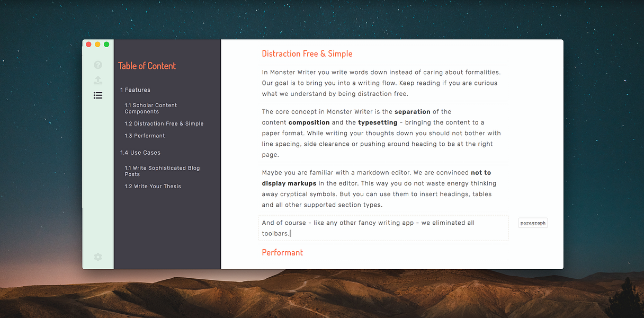Maximize window with green button
This screenshot has height=318, width=644.
click(106, 45)
